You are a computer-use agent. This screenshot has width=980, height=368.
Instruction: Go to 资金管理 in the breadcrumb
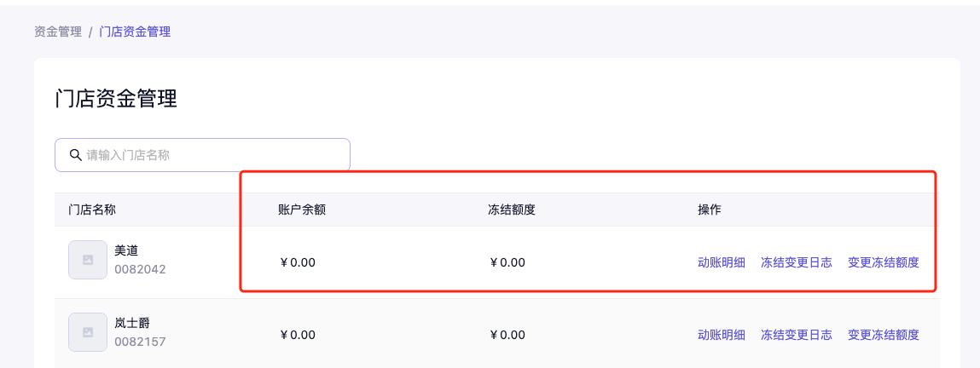point(58,32)
